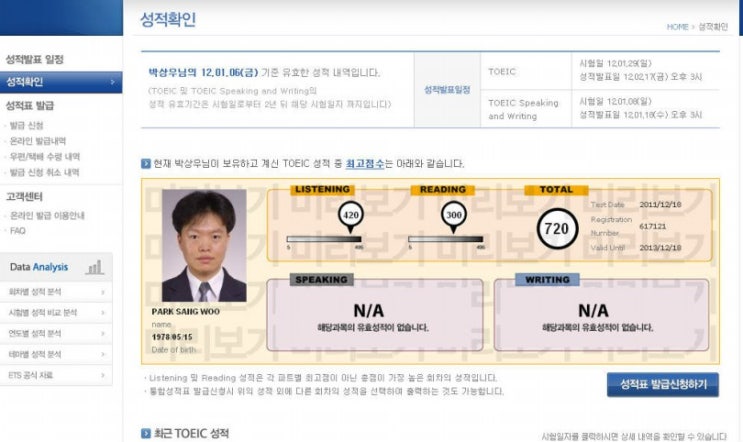Expand 회차별 성적 분석 row

tap(56, 292)
